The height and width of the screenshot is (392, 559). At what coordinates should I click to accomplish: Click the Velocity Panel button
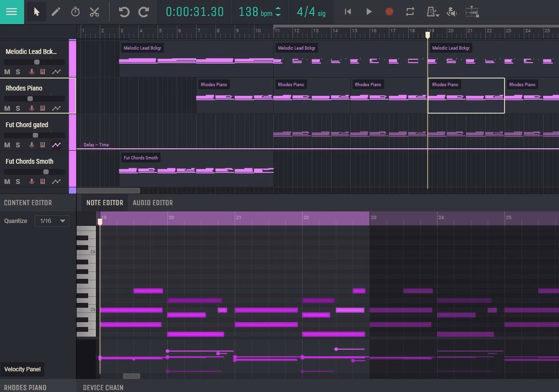click(23, 369)
